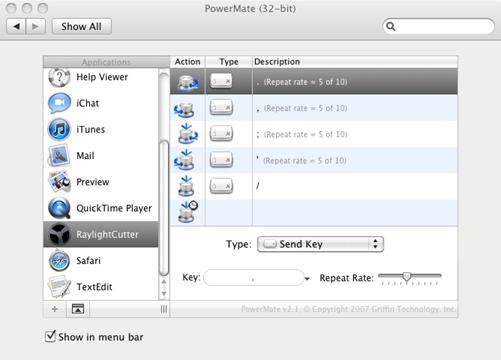Select the RaylightCutter application icon

pyautogui.click(x=59, y=234)
